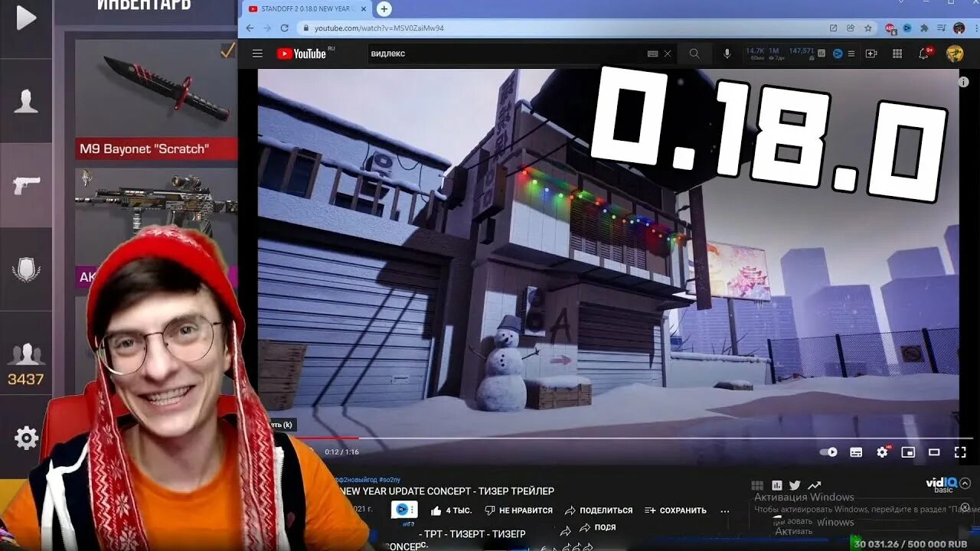Viewport: 980px width, 551px height.
Task: Start voice search with microphone
Action: click(727, 54)
